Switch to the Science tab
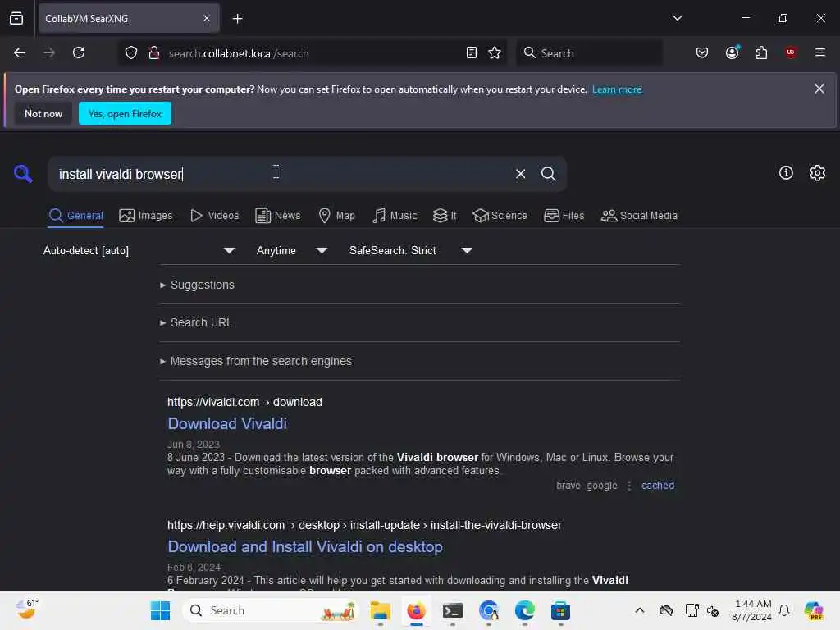The width and height of the screenshot is (840, 630). pos(500,216)
